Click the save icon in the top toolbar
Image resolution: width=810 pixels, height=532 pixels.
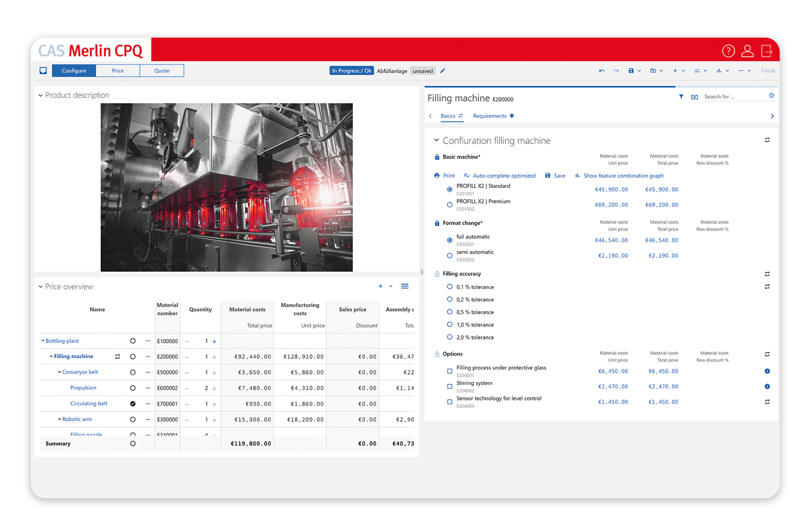pos(632,70)
